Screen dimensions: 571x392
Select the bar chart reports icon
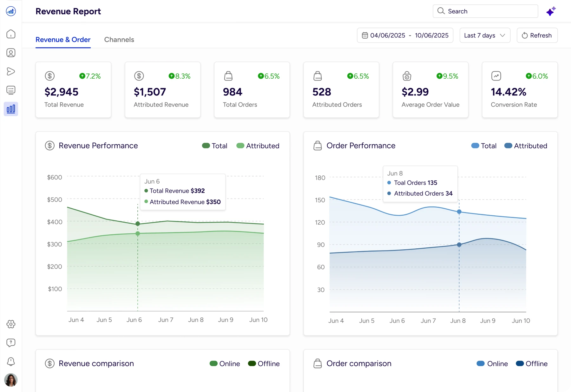click(x=11, y=109)
